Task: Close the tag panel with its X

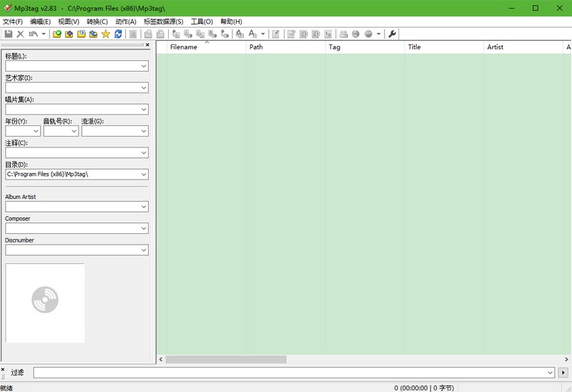Action: (147, 45)
